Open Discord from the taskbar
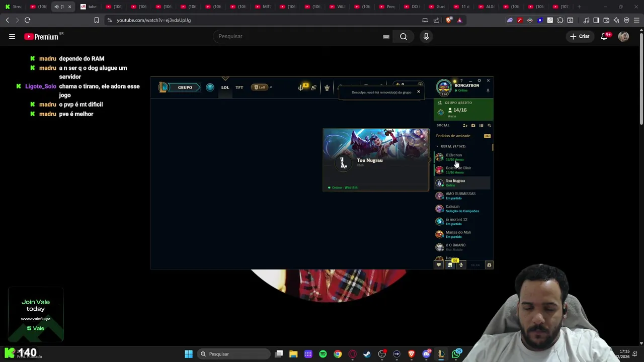Screen dimensions: 644x362 tap(427, 354)
